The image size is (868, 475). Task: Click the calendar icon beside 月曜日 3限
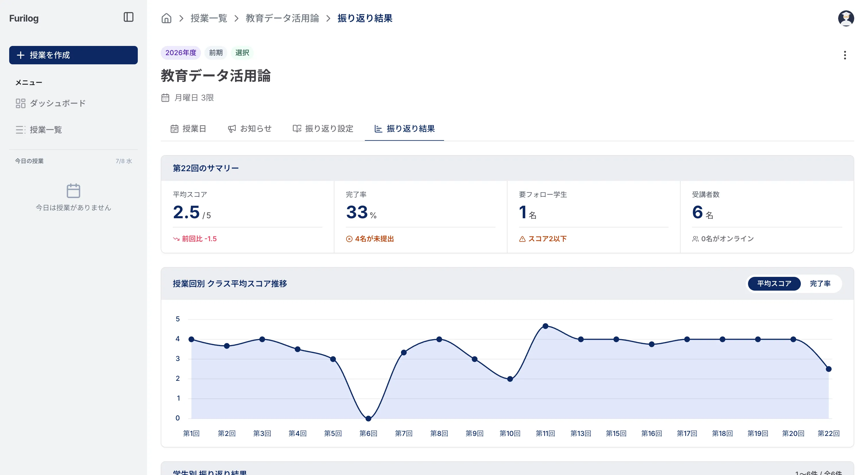click(x=165, y=98)
